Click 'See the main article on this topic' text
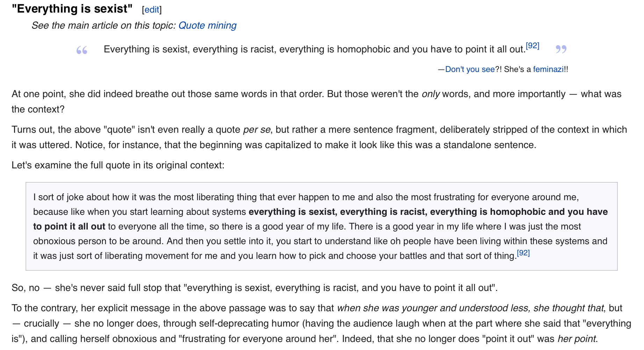 [x=103, y=25]
